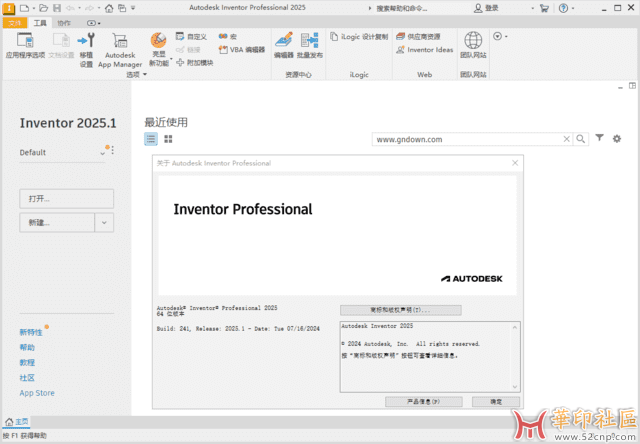Click up arrow of copyright text scrollbar
This screenshot has height=444, width=640.
click(x=515, y=327)
